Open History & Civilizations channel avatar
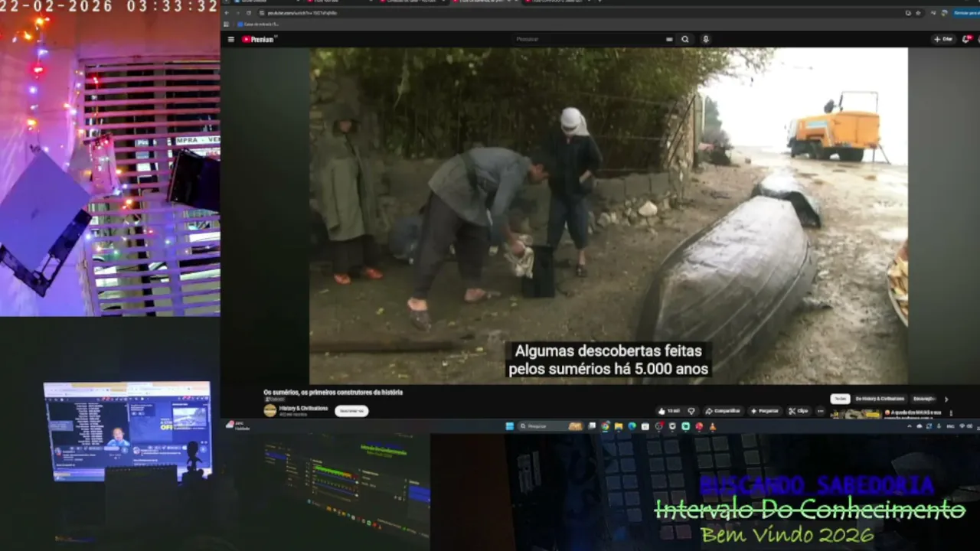This screenshot has width=980, height=551. coord(270,410)
